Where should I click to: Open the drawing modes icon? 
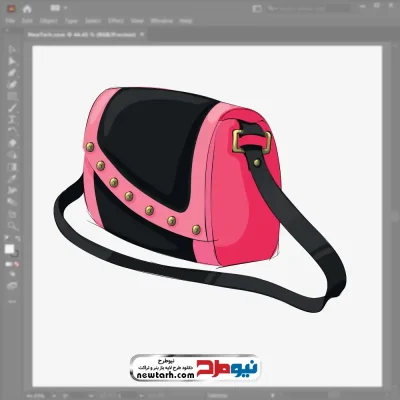click(x=12, y=274)
